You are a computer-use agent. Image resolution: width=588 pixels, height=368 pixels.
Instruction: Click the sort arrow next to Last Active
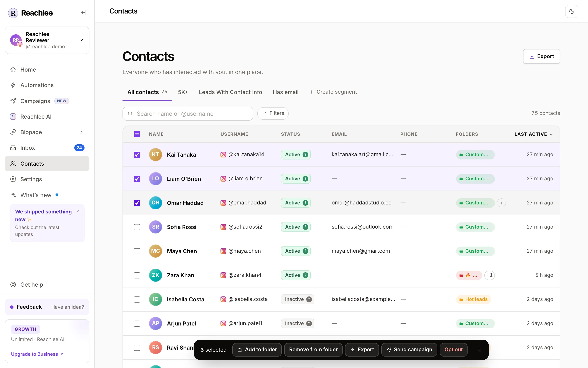click(x=551, y=134)
